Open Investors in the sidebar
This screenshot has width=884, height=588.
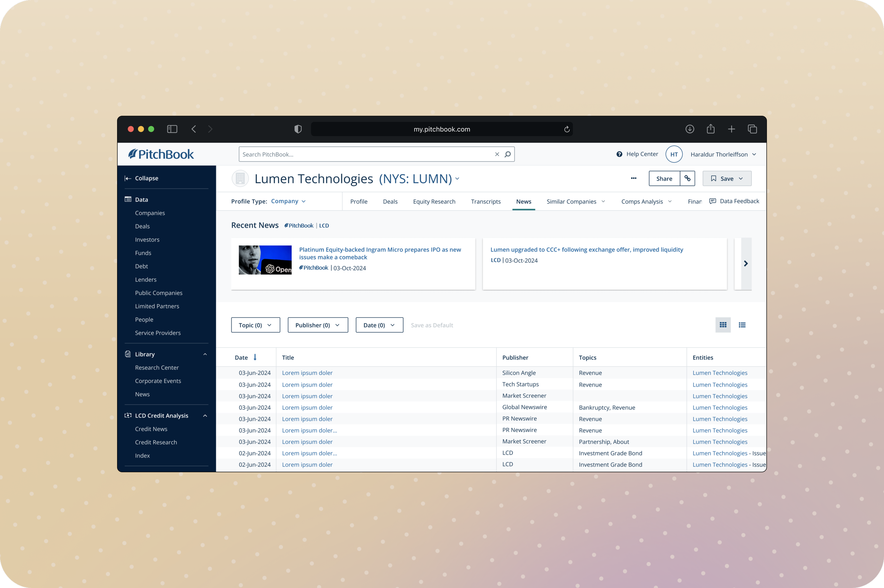point(147,239)
